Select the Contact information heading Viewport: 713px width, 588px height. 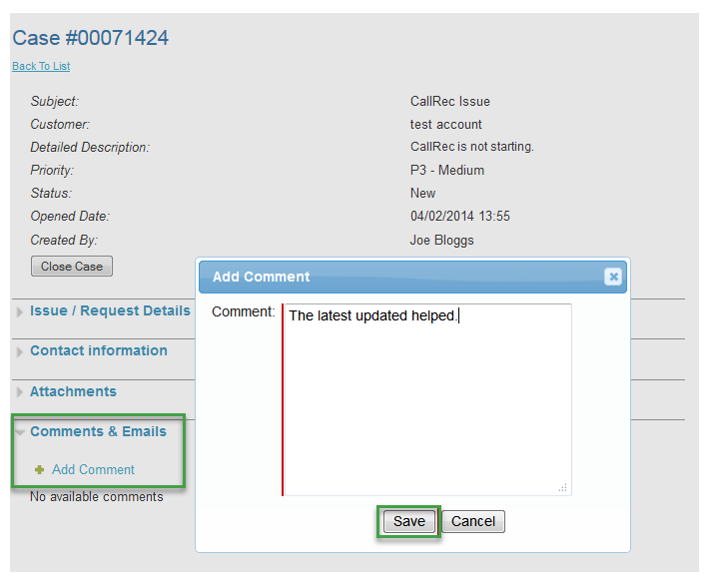click(x=99, y=351)
